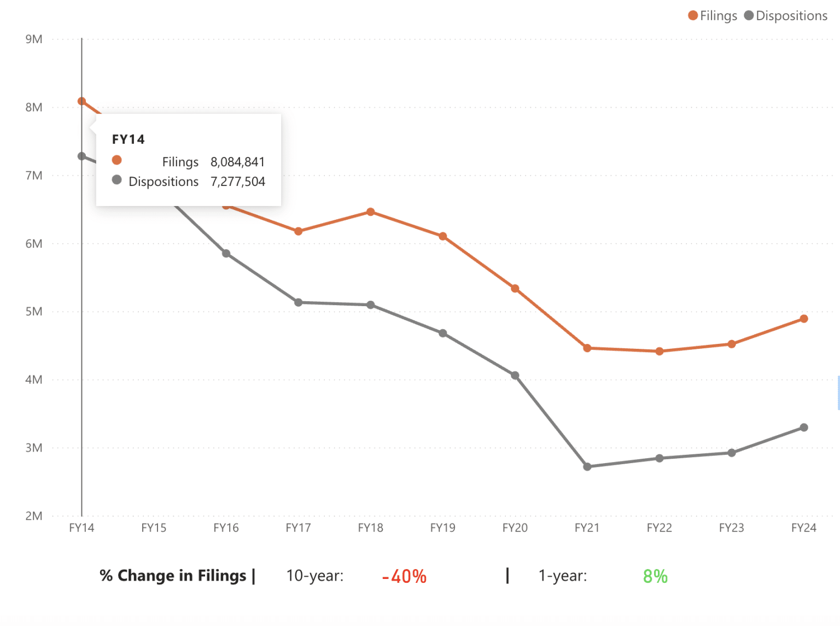Click the 1-year 8% change value

point(655,576)
